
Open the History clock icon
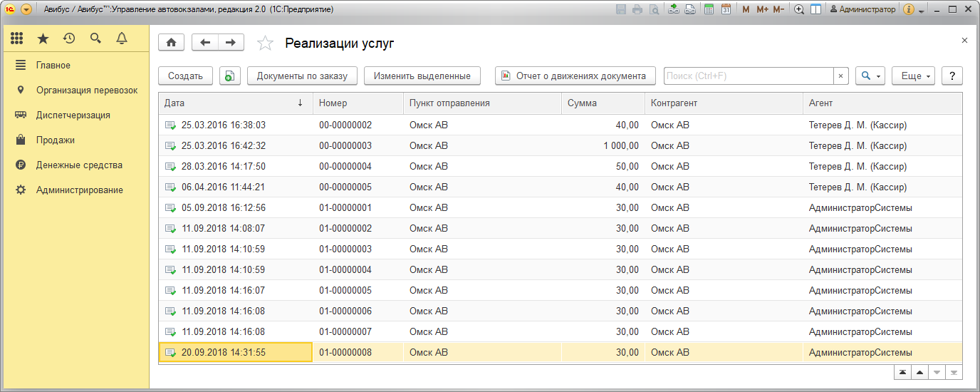pyautogui.click(x=69, y=38)
